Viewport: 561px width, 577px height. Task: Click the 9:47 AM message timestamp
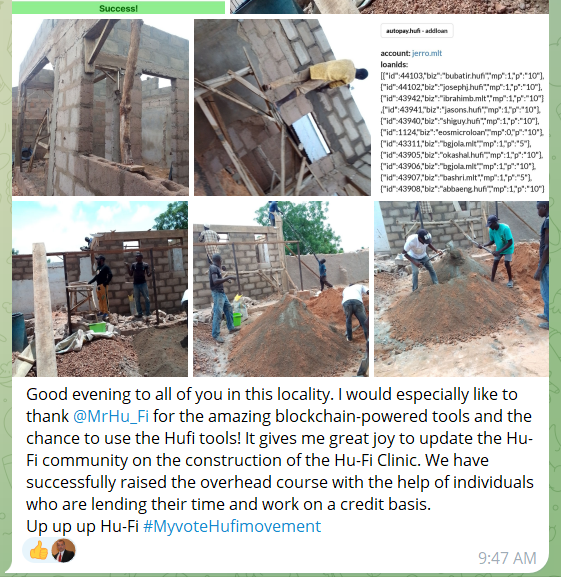click(x=507, y=558)
